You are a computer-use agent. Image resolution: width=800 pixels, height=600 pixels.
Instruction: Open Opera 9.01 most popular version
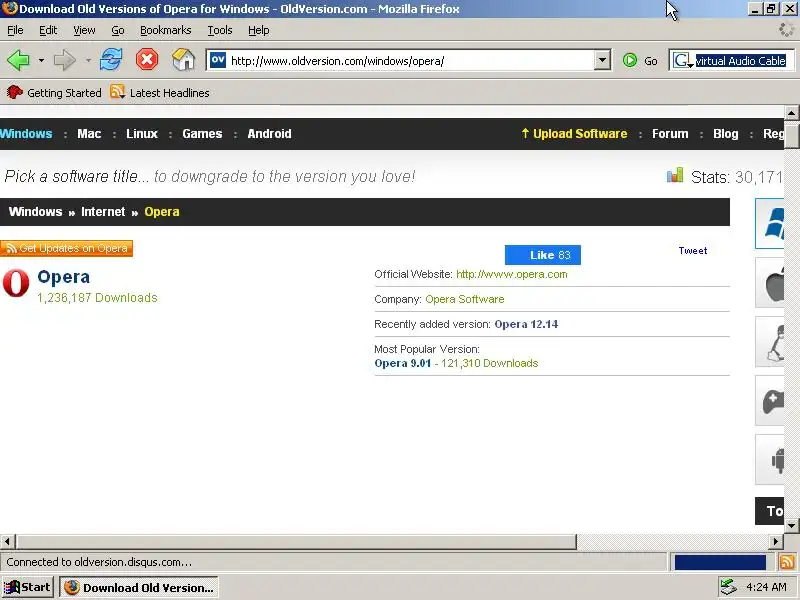tap(403, 363)
